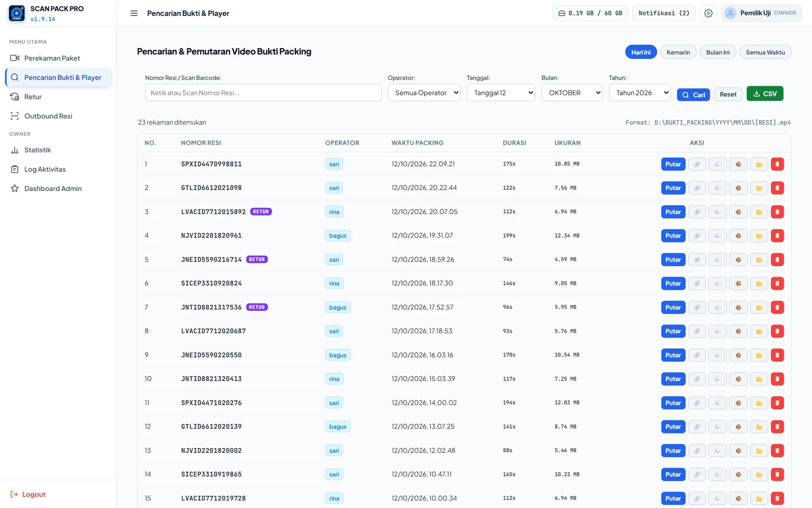Delete JNEID5590216714 record with trash icon
The height and width of the screenshot is (508, 812).
pos(777,260)
